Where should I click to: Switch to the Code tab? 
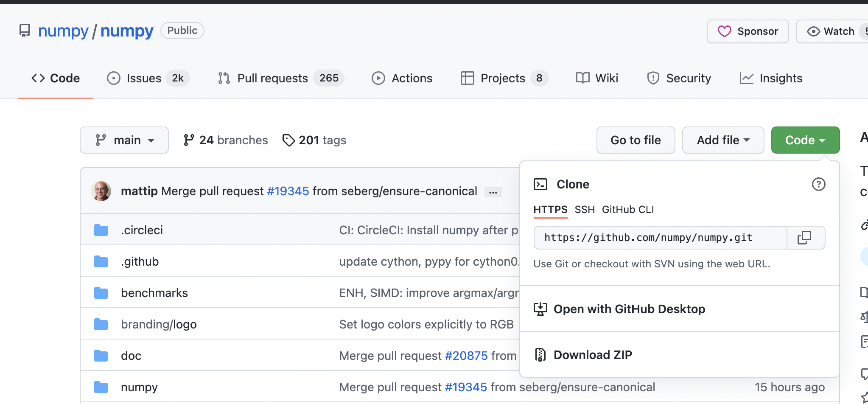point(56,78)
